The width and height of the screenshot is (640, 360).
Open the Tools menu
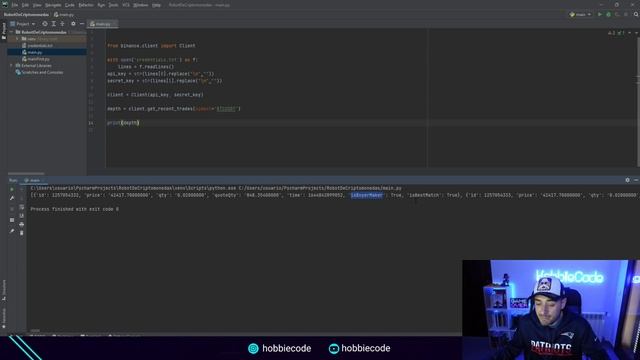pyautogui.click(x=113, y=5)
